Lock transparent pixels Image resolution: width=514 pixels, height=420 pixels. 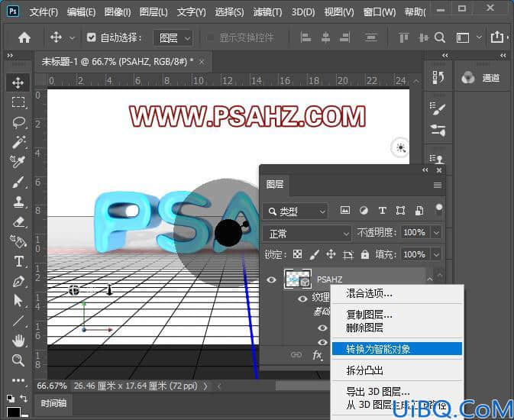point(297,254)
